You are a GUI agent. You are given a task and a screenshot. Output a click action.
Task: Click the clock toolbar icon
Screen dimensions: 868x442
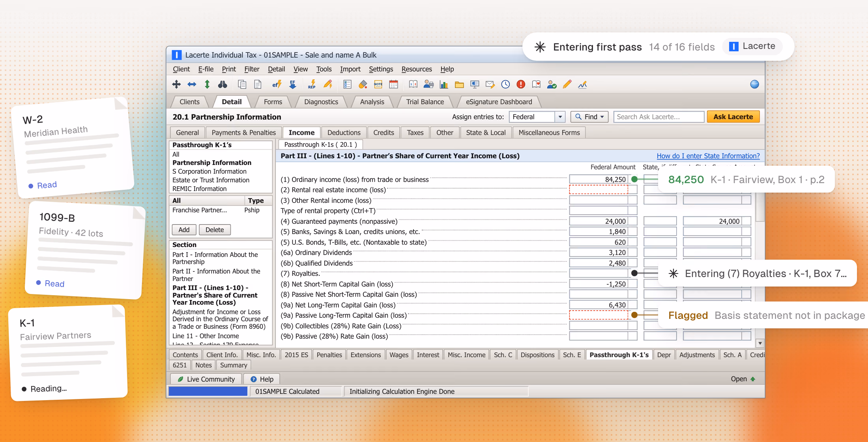coord(505,84)
